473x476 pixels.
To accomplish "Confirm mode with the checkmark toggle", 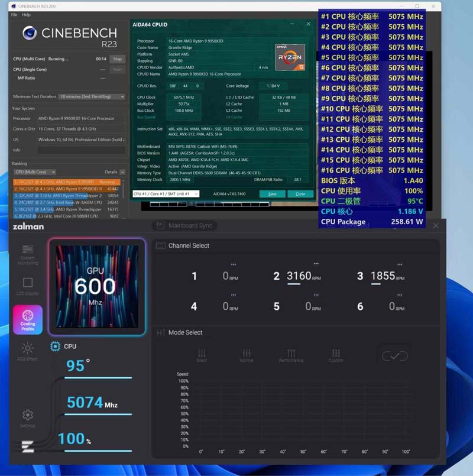I will click(395, 356).
